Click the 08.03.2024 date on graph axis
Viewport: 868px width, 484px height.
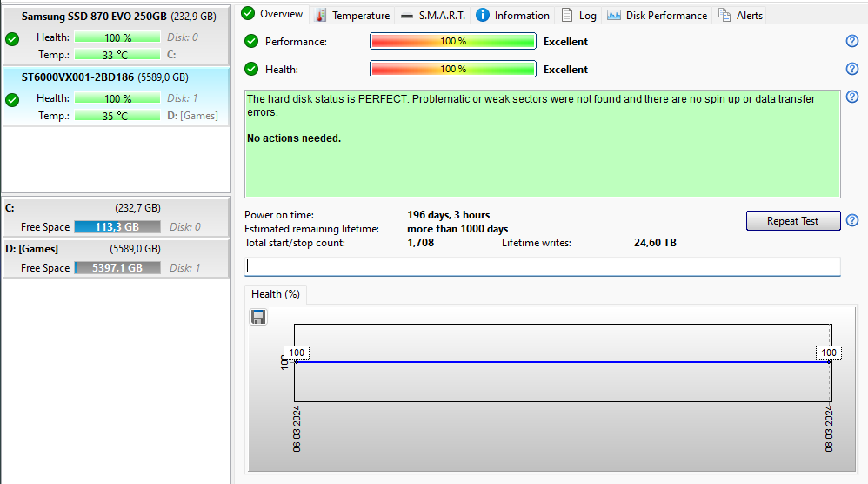[829, 428]
